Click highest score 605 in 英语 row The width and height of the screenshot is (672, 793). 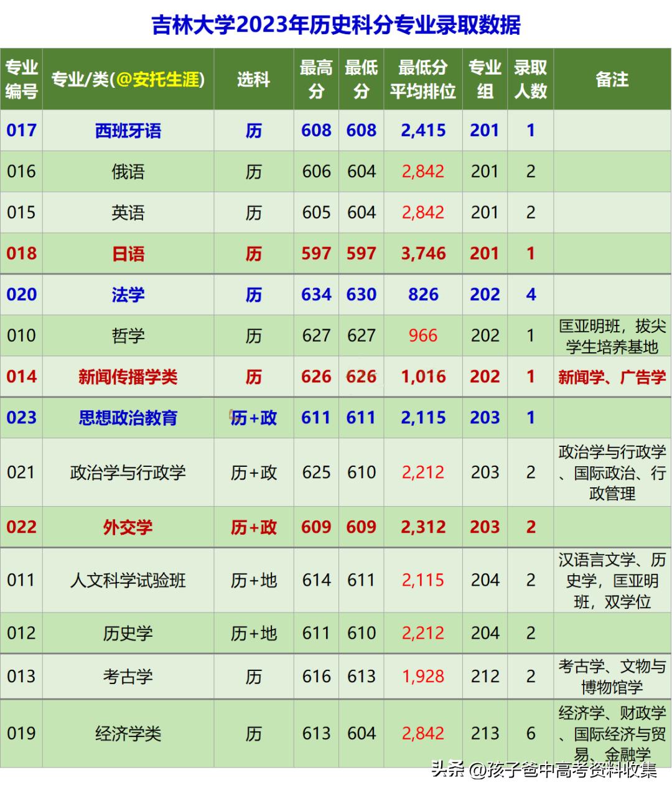pos(316,213)
